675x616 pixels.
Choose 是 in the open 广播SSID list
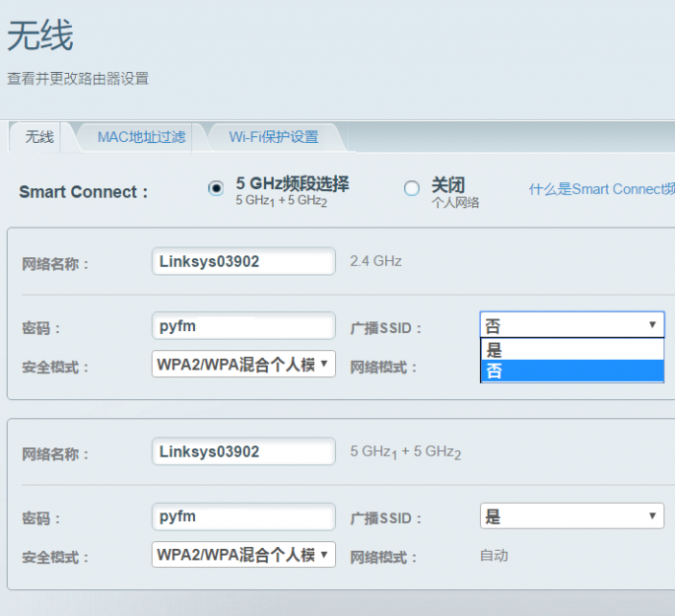click(573, 350)
